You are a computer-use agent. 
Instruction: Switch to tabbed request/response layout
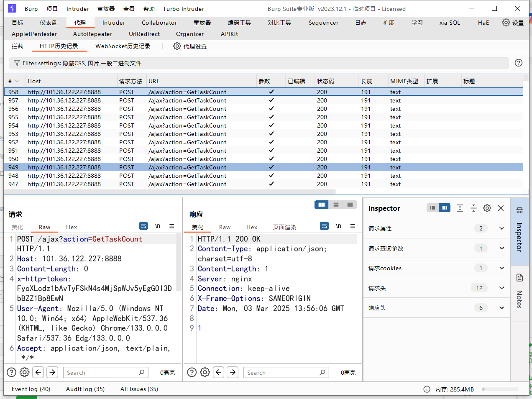[x=350, y=205]
